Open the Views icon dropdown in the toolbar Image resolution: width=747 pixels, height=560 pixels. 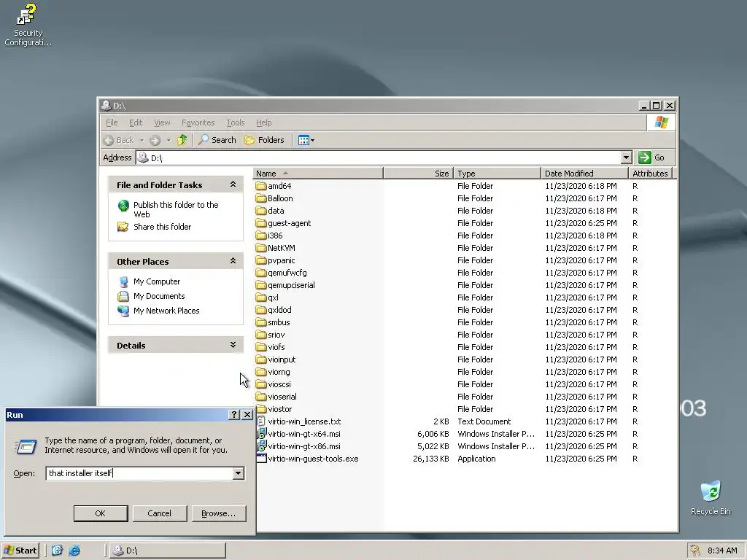[x=306, y=140]
